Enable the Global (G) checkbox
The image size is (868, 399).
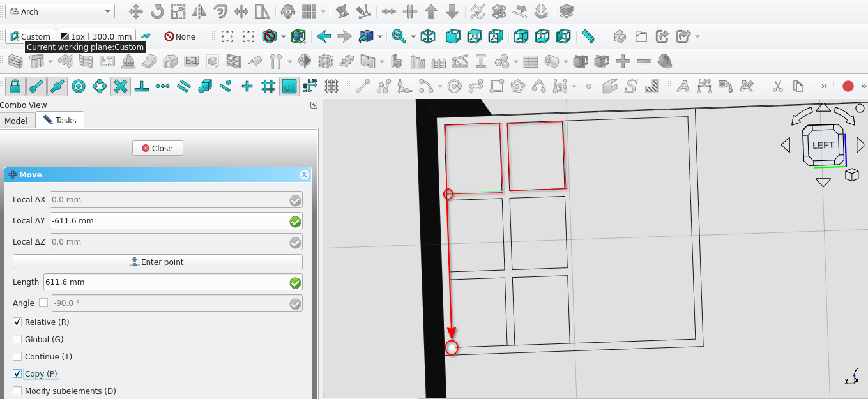click(17, 340)
